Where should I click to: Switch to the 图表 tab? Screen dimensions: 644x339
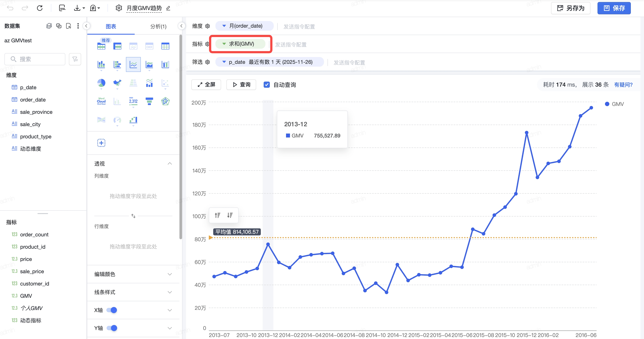click(111, 26)
